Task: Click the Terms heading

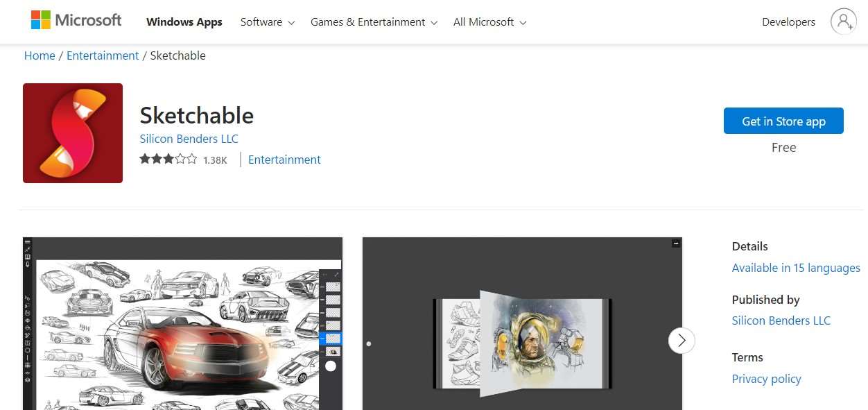Action: [x=747, y=357]
